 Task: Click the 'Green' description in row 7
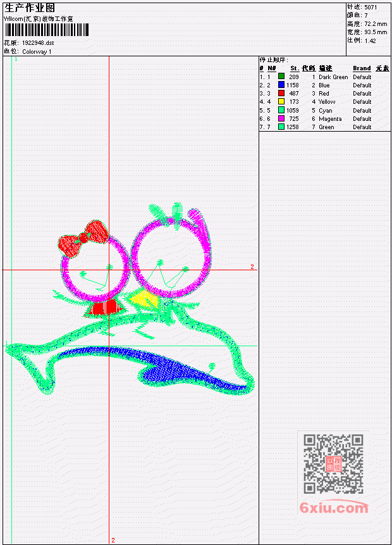(326, 127)
